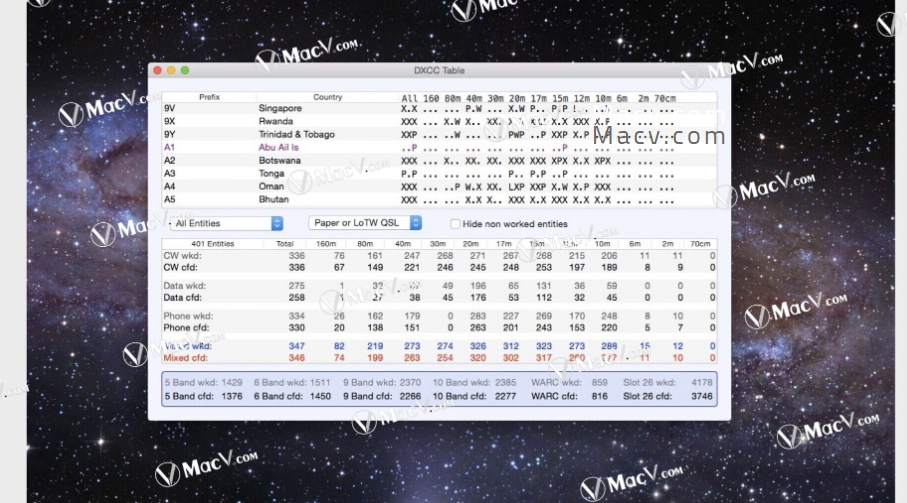Click the Data wkd: row label
The height and width of the screenshot is (503, 907).
[x=185, y=286]
